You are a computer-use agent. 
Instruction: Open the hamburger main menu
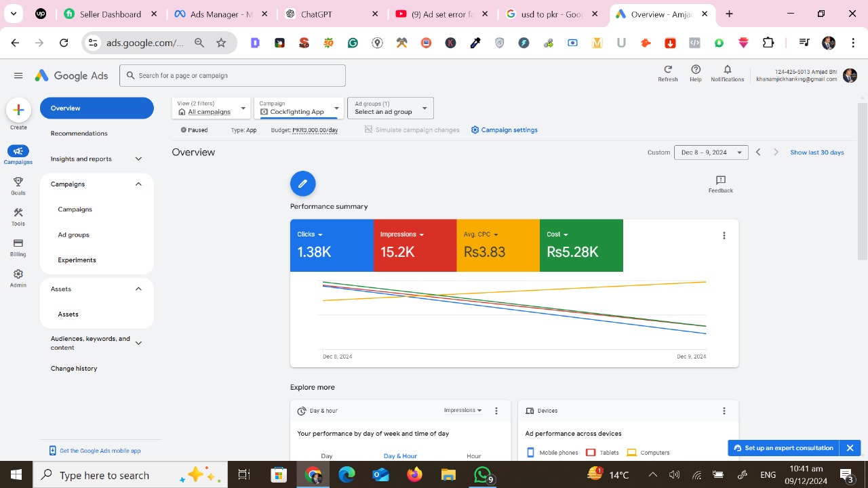[x=18, y=76]
